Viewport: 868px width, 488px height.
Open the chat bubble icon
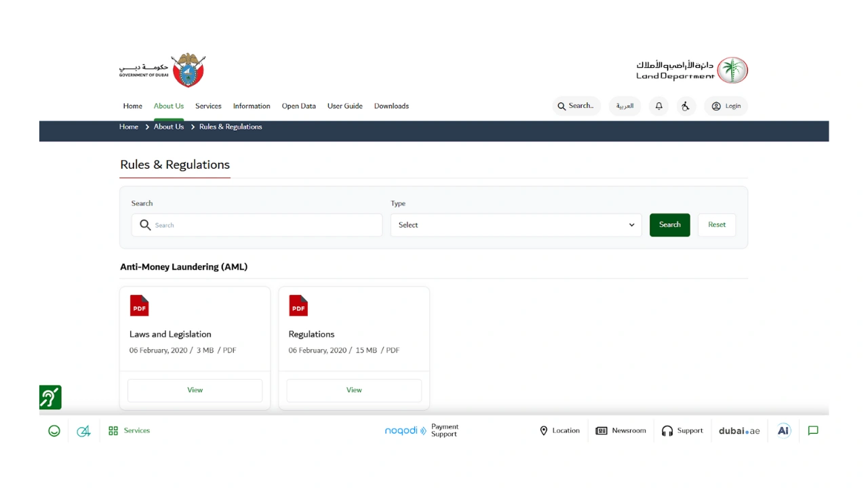click(x=813, y=431)
